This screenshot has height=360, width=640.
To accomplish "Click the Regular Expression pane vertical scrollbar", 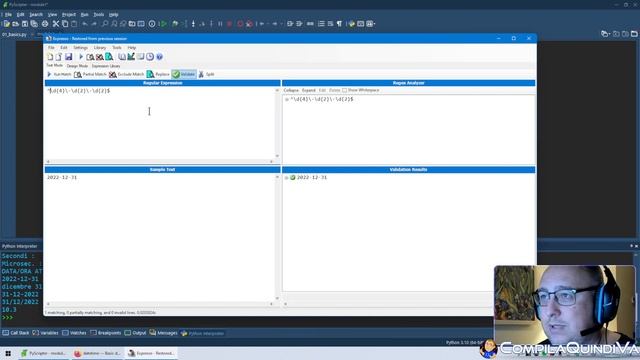I will coord(278,123).
